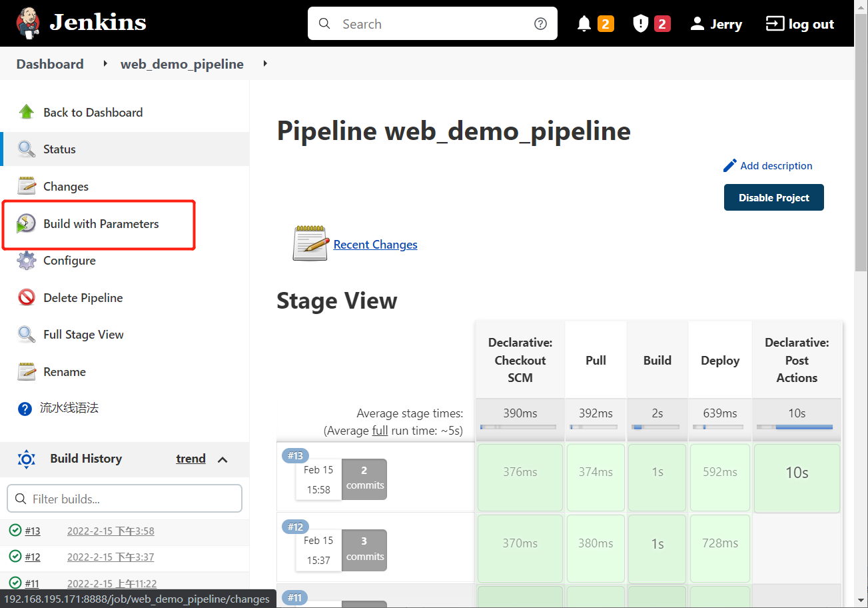This screenshot has width=868, height=608.
Task: Click the blue question icon for 流水线语法
Action: [25, 409]
